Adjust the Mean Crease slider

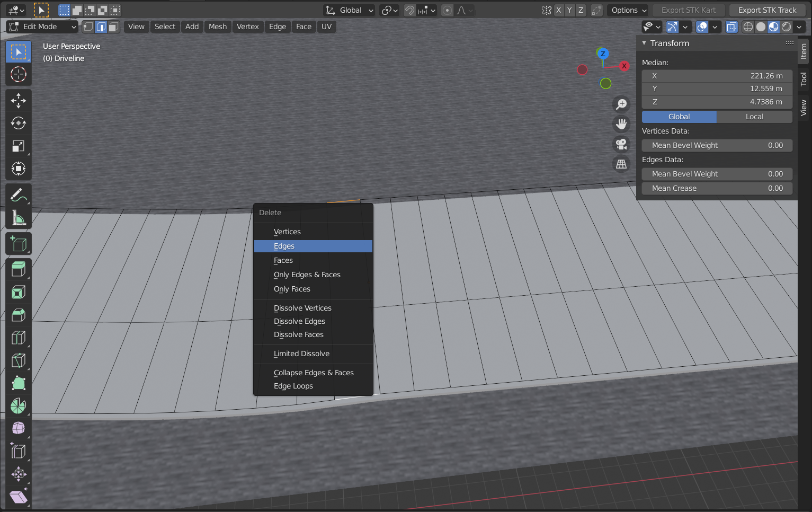coord(717,188)
